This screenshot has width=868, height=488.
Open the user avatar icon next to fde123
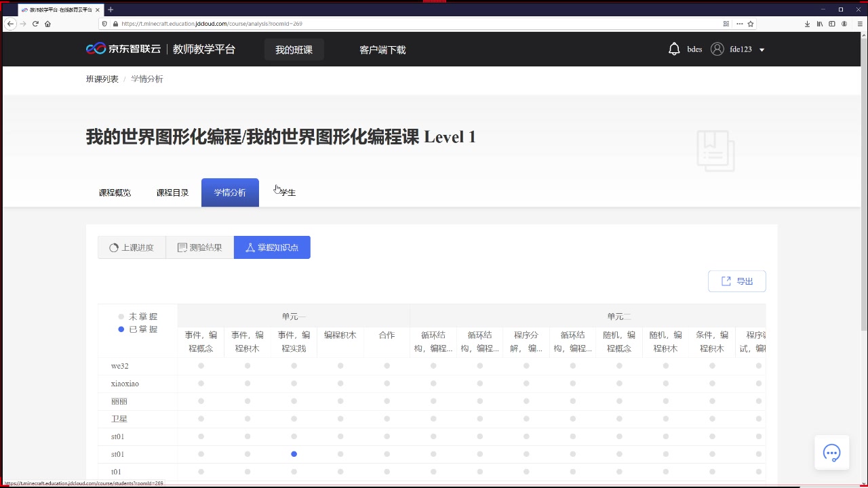(717, 49)
